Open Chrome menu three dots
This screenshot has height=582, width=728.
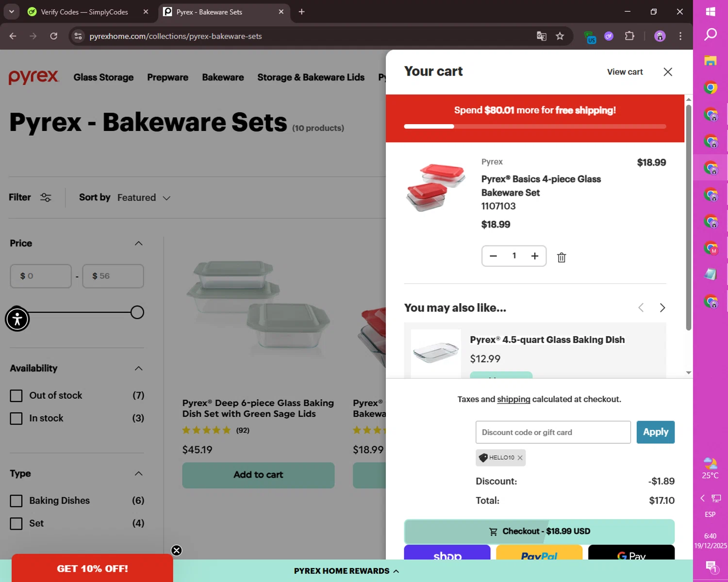[680, 36]
